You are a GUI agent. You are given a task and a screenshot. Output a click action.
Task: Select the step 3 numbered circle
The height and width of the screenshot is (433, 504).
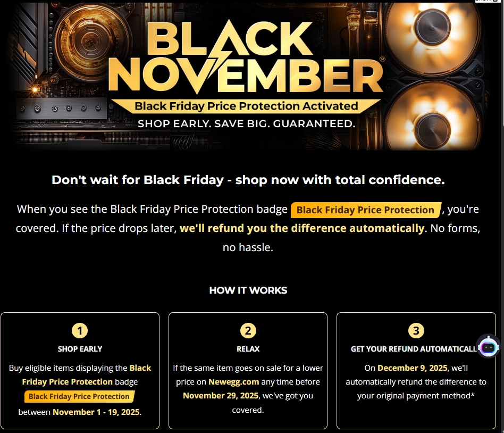point(416,330)
